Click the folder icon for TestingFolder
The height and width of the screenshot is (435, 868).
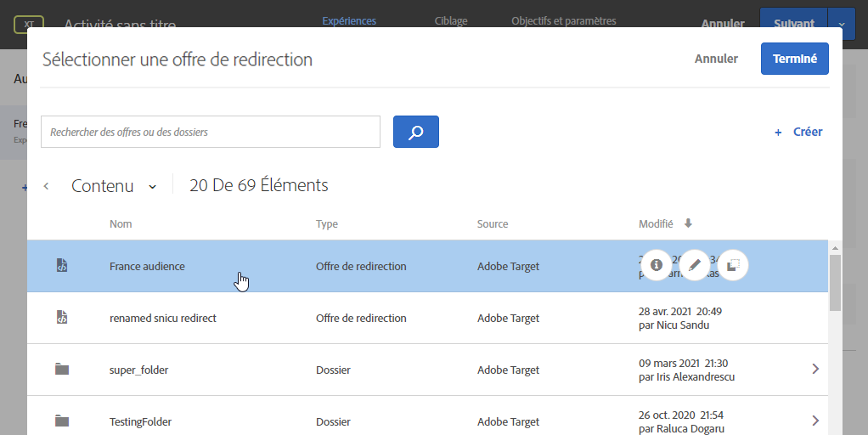[61, 421]
